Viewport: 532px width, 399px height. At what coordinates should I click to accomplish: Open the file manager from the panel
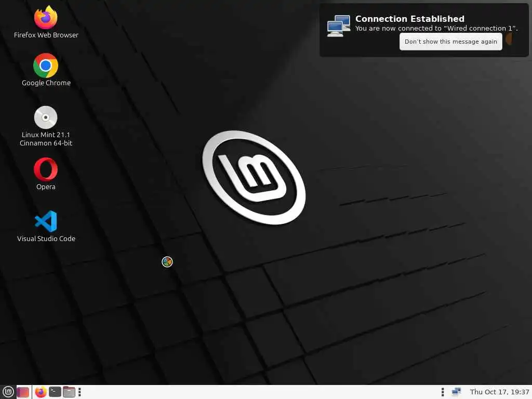tap(69, 392)
